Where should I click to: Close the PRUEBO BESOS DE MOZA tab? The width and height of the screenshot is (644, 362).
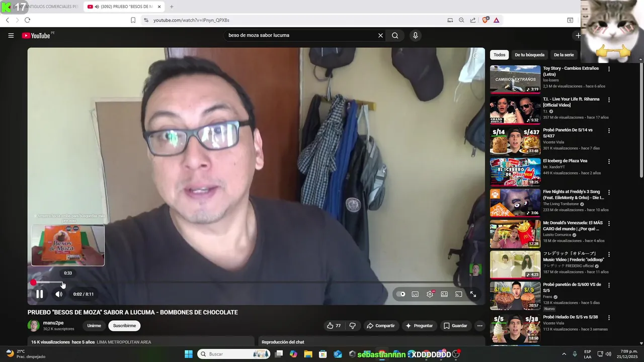(159, 7)
